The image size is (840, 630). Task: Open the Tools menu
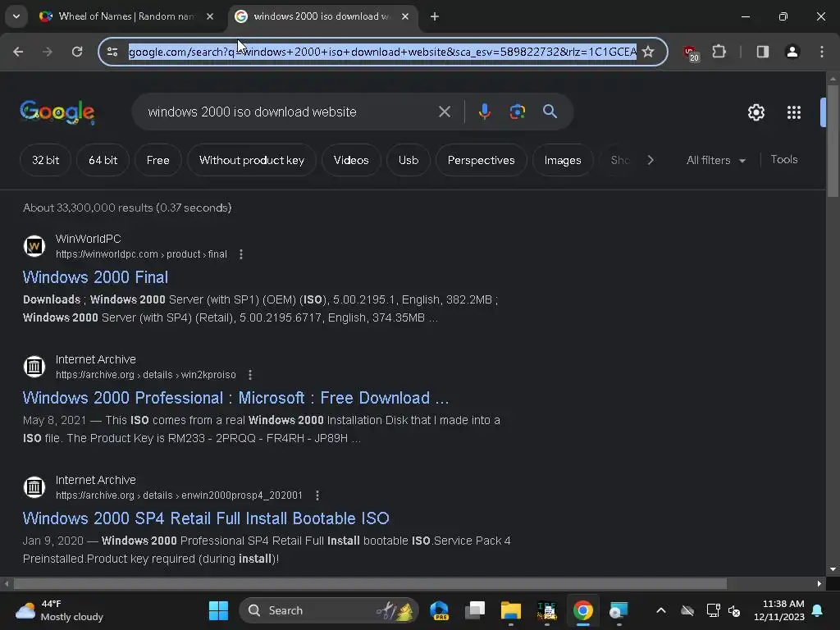click(783, 160)
